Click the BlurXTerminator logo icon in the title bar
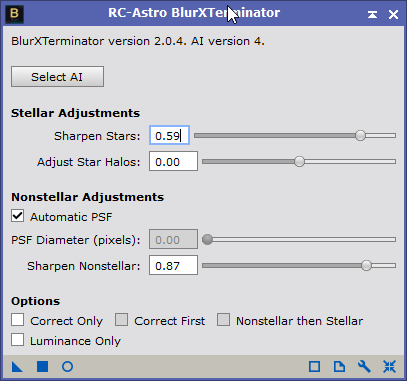The width and height of the screenshot is (407, 381). (x=15, y=14)
